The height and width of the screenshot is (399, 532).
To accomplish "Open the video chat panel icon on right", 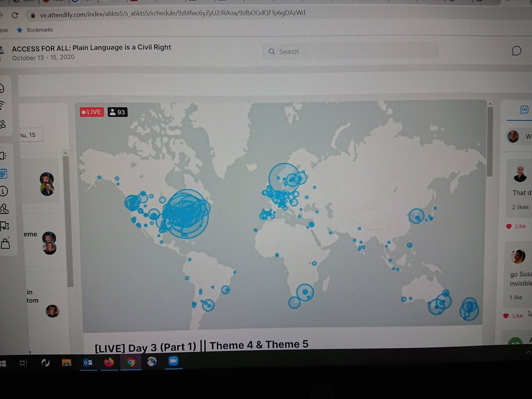I will pos(524,110).
